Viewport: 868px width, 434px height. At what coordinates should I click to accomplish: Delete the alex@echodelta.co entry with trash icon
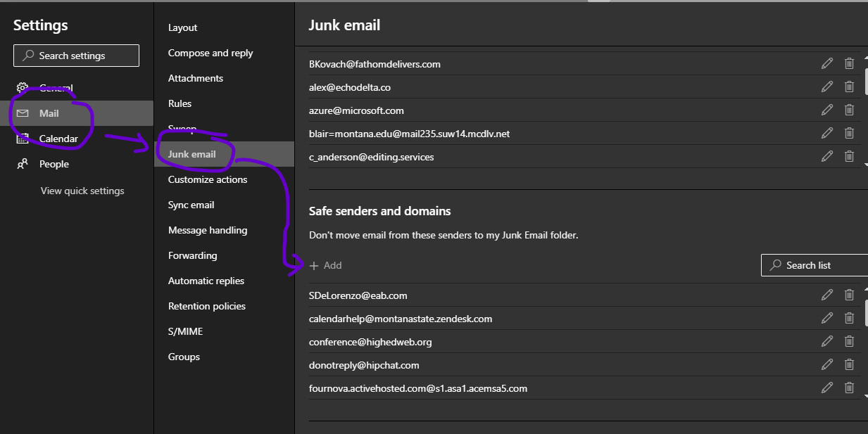click(849, 87)
